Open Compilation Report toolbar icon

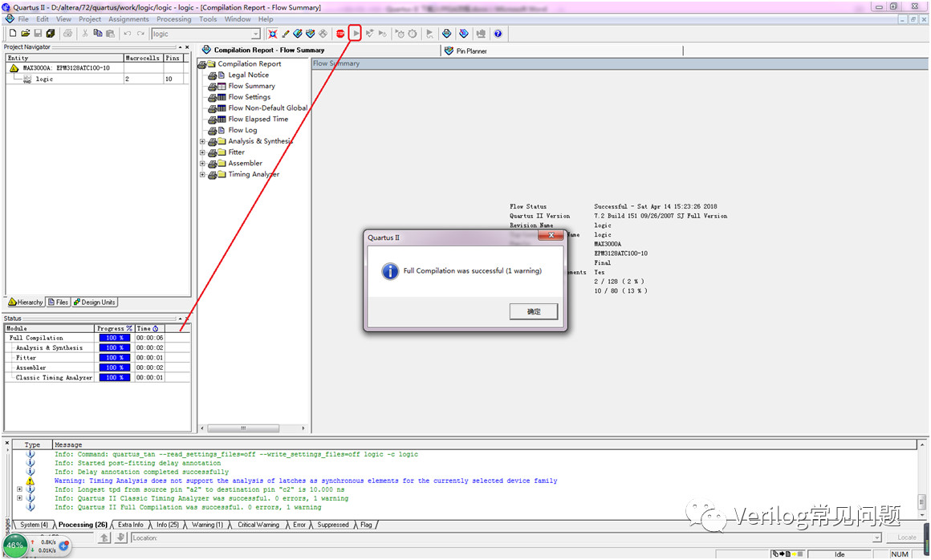pos(446,34)
